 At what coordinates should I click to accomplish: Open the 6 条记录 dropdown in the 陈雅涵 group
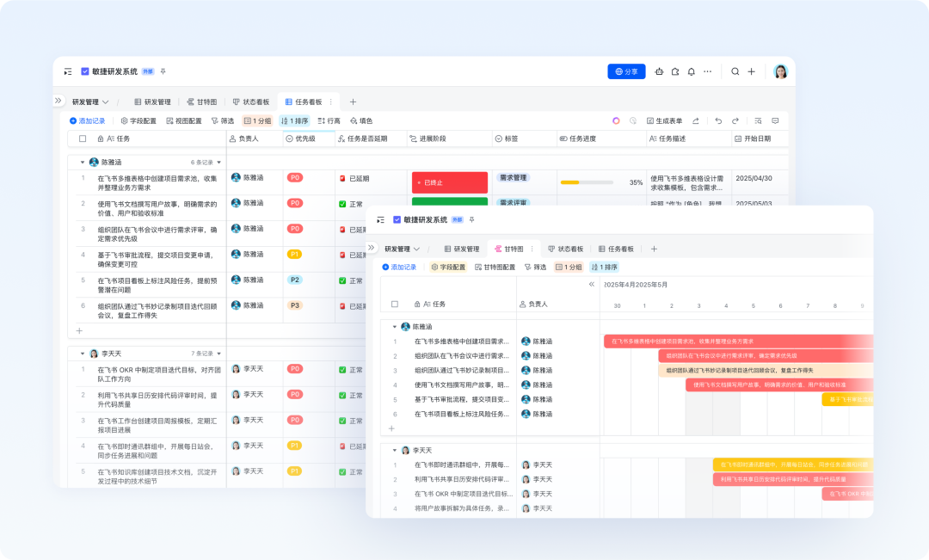coord(206,163)
